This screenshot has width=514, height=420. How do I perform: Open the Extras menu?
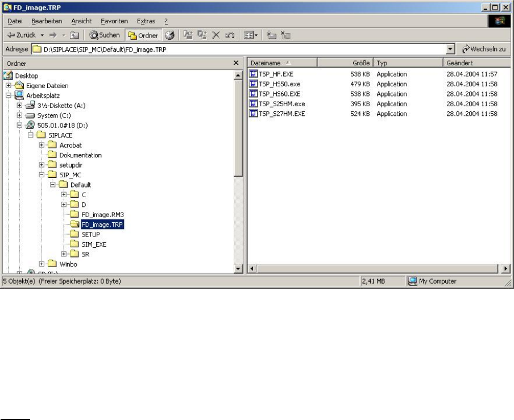point(146,21)
